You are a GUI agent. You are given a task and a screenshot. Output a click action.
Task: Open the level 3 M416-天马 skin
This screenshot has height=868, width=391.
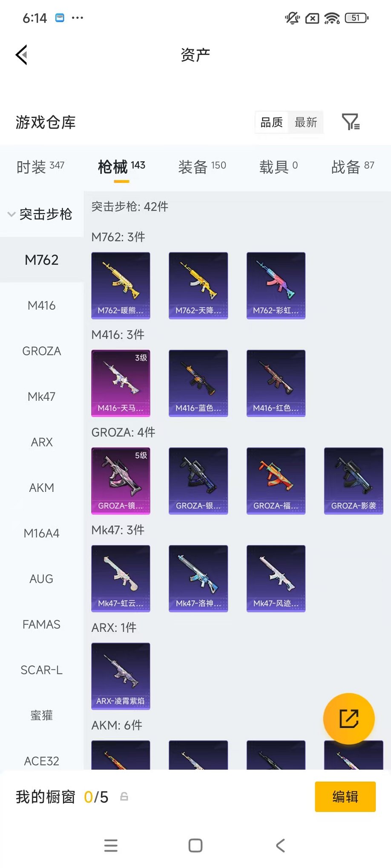121,383
